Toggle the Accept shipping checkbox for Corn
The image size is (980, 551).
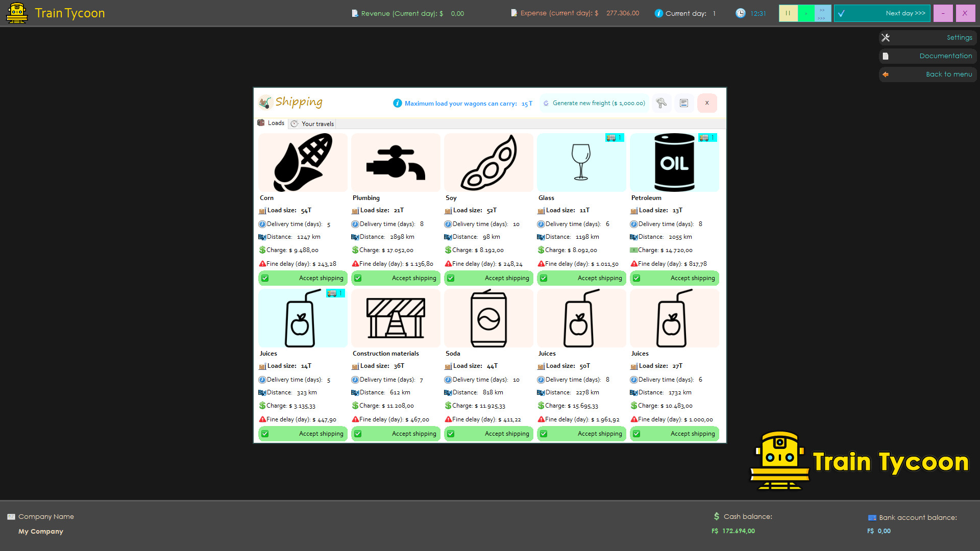[x=265, y=278]
